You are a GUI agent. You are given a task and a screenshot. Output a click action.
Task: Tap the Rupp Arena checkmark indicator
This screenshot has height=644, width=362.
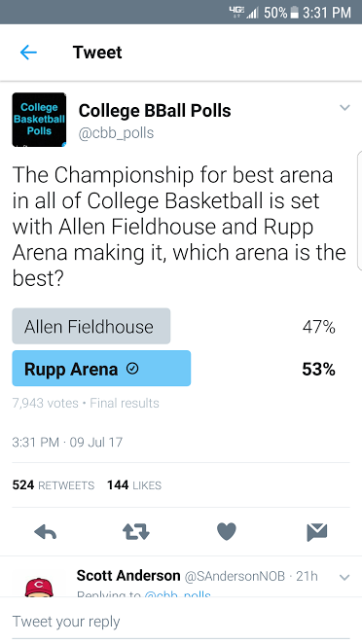point(132,369)
